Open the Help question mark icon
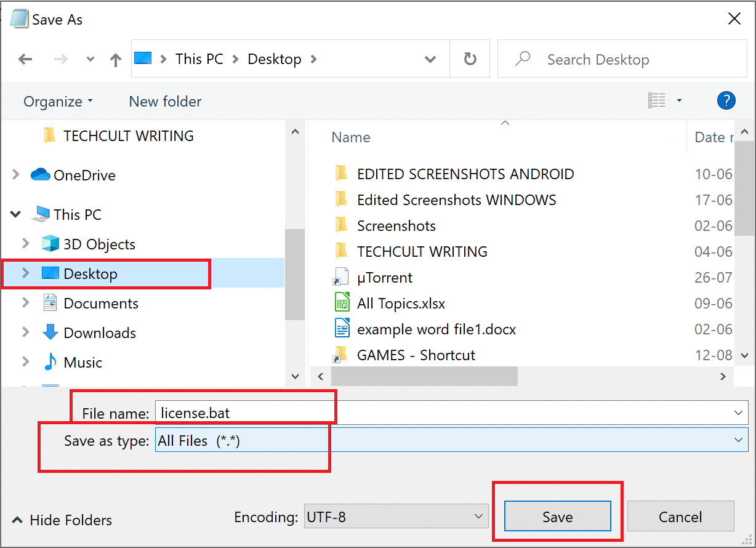 (726, 100)
